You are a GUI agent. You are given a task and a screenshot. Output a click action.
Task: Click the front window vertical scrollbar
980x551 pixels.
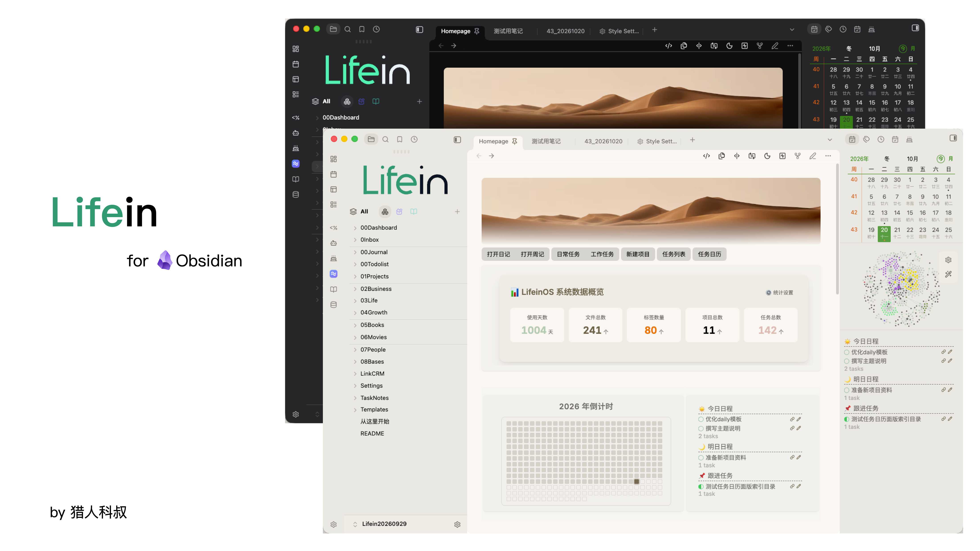pos(837,229)
